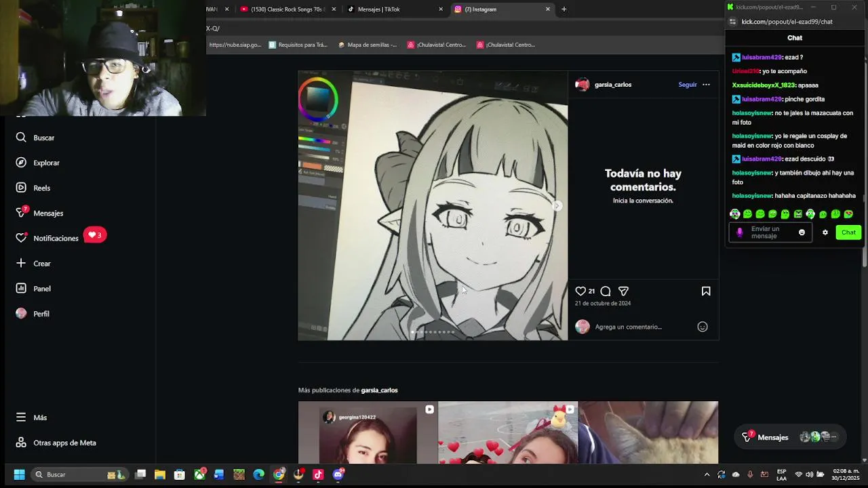Viewport: 868px width, 488px height.
Task: Open the middle thumbnail with red hearts
Action: tap(508, 432)
